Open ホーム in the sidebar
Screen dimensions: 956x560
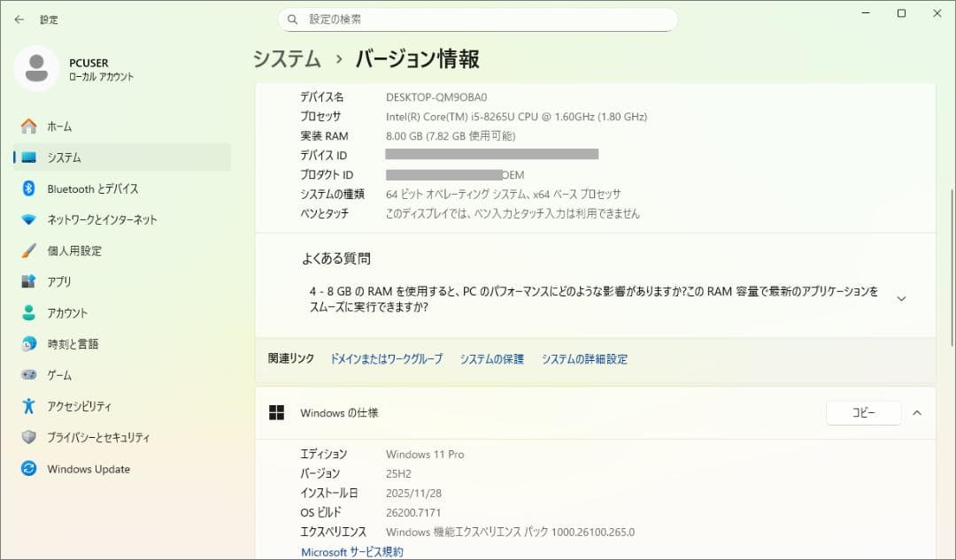59,126
